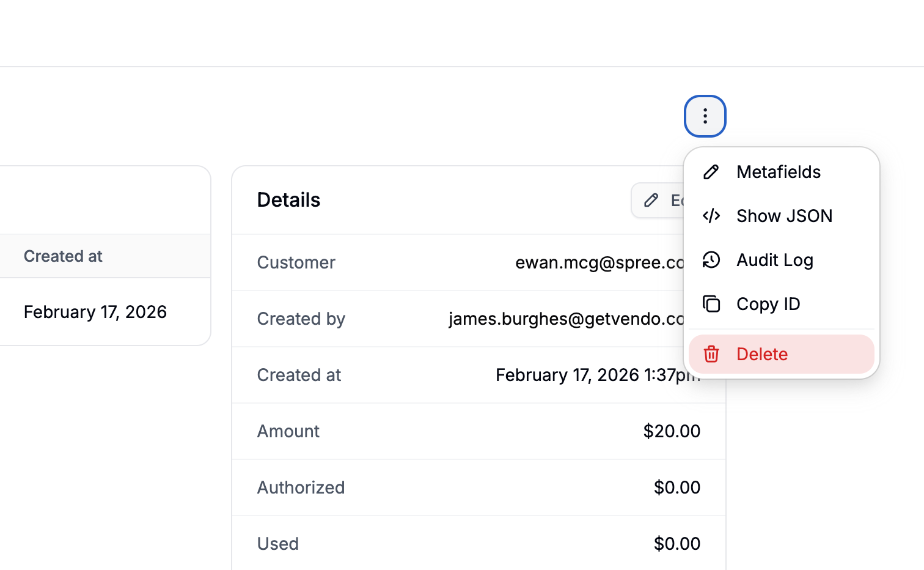924x570 pixels.
Task: Select Metafields from the menu
Action: [x=779, y=172]
